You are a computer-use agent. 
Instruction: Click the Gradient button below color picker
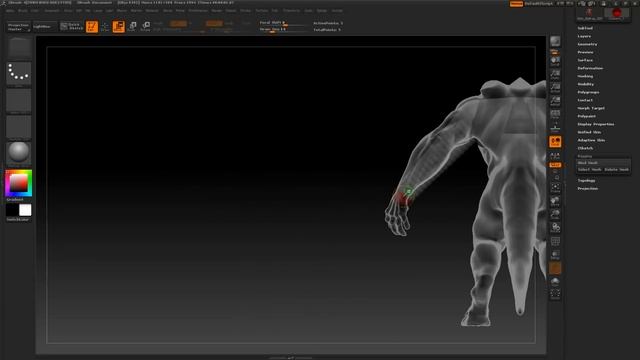(x=15, y=200)
